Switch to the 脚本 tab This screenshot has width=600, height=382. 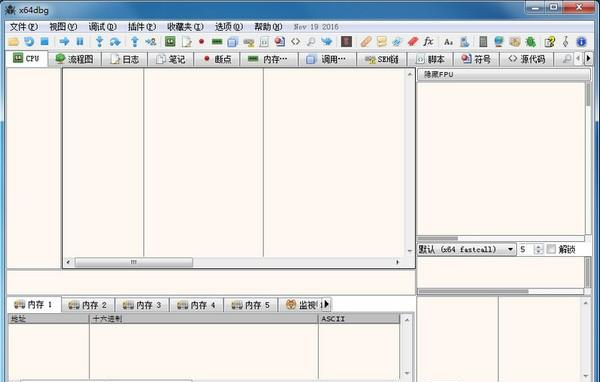pos(430,59)
